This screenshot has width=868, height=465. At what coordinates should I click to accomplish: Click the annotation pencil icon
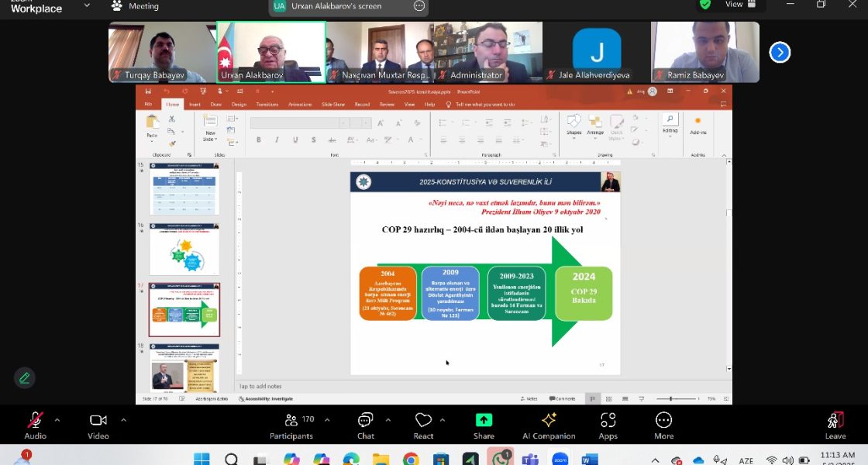click(25, 377)
